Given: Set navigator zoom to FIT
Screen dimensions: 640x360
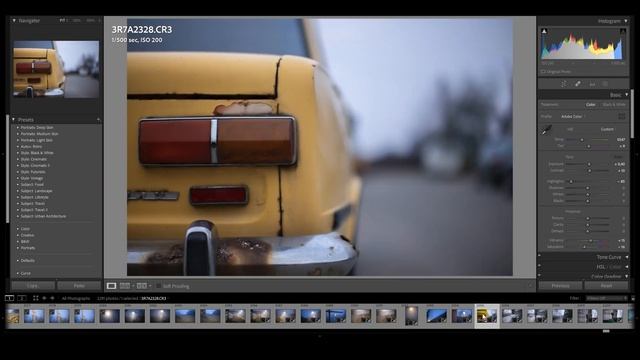Looking at the screenshot, I should click(x=62, y=20).
